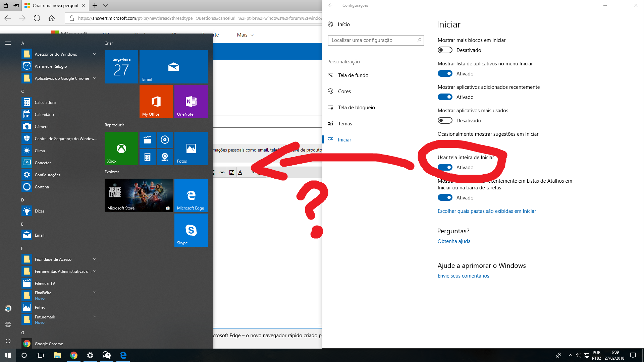Open Microsoft Store tile
This screenshot has width=644, height=362.
click(139, 195)
